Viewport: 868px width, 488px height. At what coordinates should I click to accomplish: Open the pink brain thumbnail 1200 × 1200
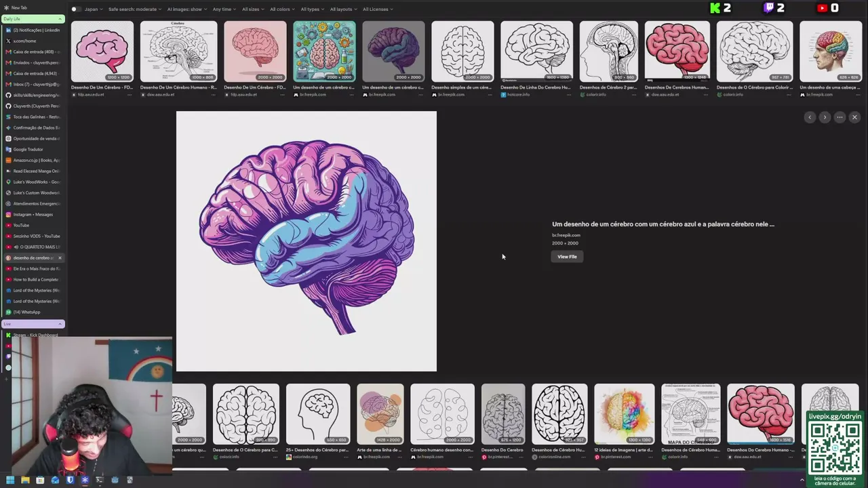[x=102, y=52]
